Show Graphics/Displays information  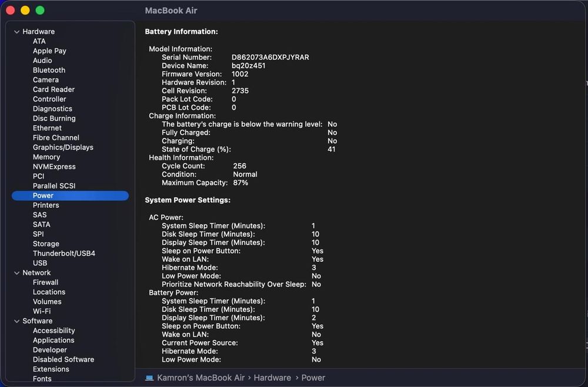click(63, 147)
